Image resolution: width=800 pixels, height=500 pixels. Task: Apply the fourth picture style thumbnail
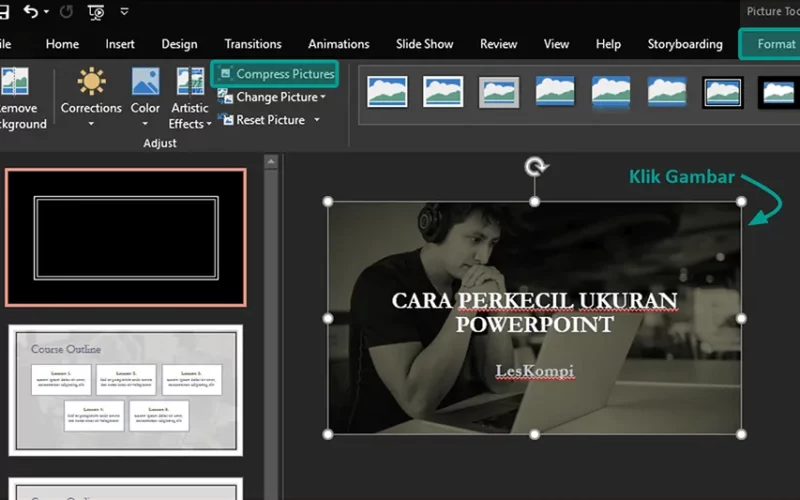click(555, 90)
